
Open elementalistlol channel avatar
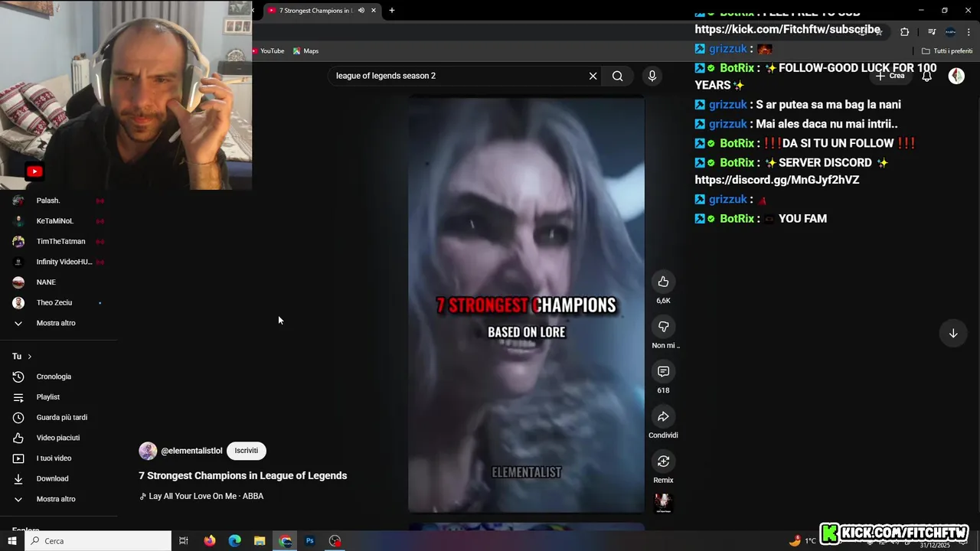[x=148, y=451]
